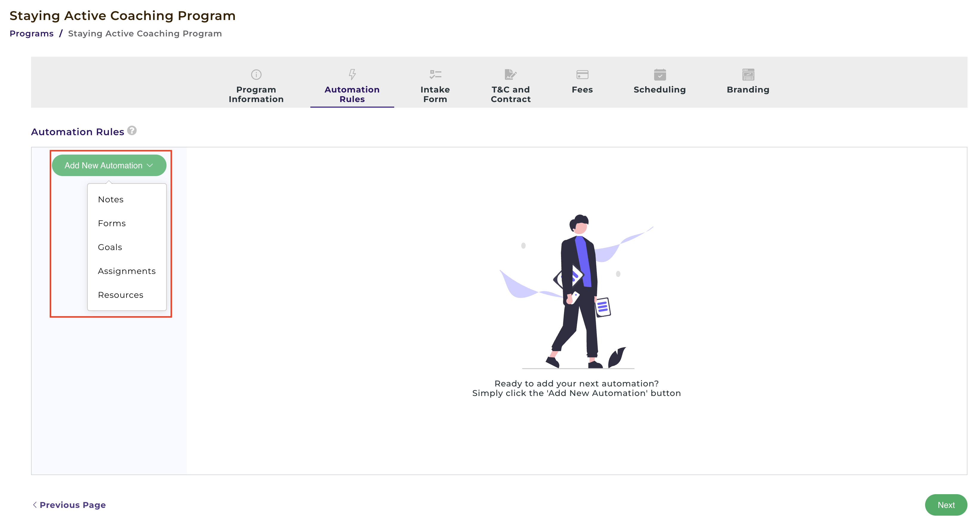Open help tooltip beside Automation Rules heading

[x=132, y=130]
